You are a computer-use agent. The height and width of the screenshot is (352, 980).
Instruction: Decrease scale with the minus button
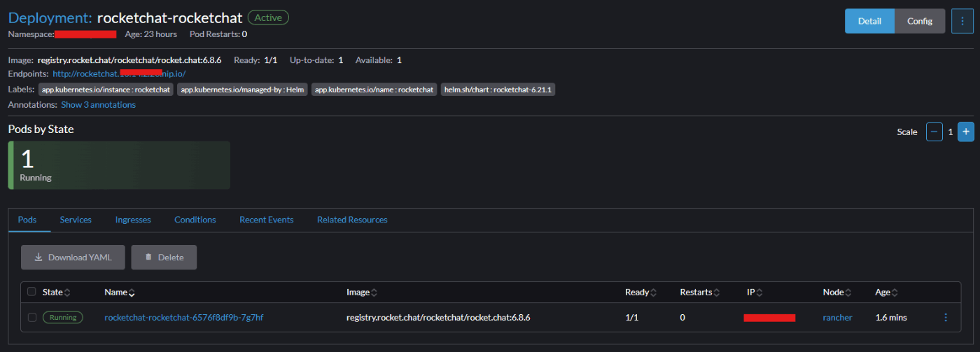[934, 132]
